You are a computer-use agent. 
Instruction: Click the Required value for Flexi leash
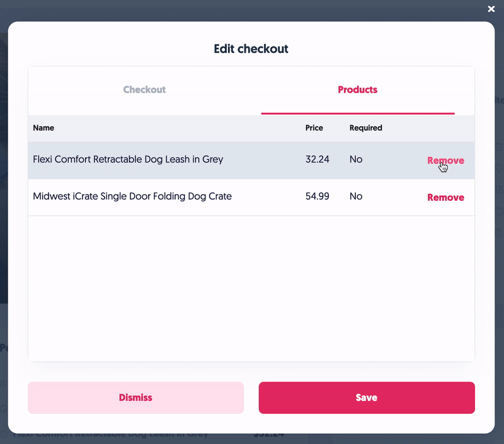[356, 159]
